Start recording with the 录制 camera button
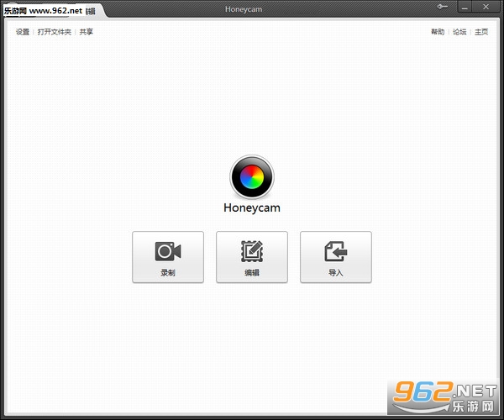Viewport: 504px width, 420px height. coord(168,257)
